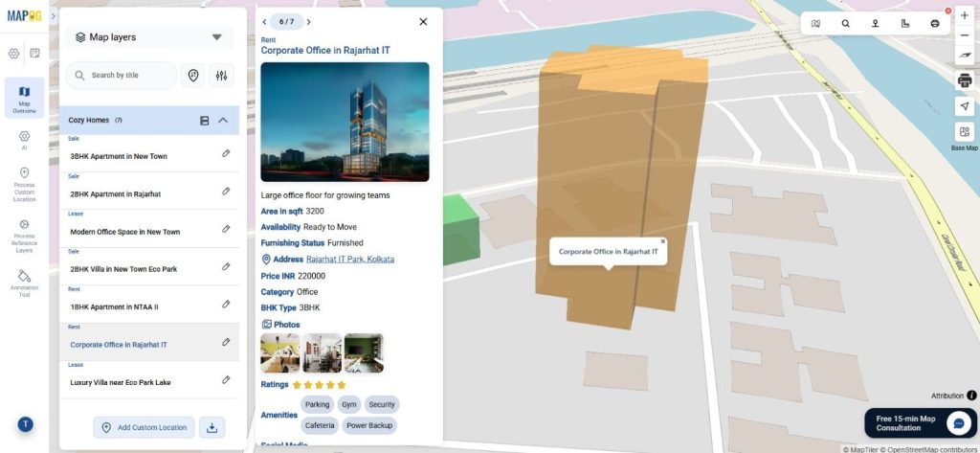This screenshot has width=980, height=453.
Task: Select Luxury Villa near Eco Park Lake
Action: pyautogui.click(x=120, y=382)
